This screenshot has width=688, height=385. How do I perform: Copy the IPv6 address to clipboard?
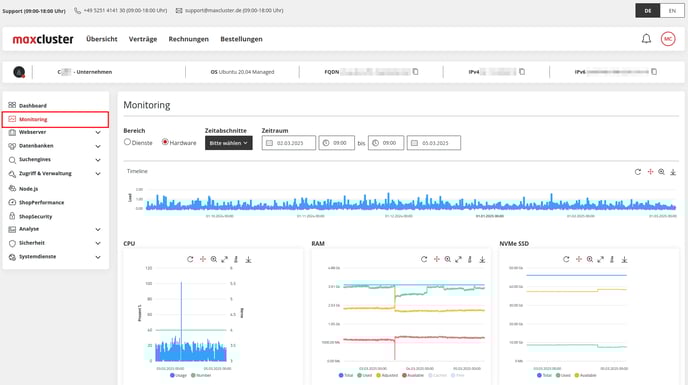tap(654, 72)
